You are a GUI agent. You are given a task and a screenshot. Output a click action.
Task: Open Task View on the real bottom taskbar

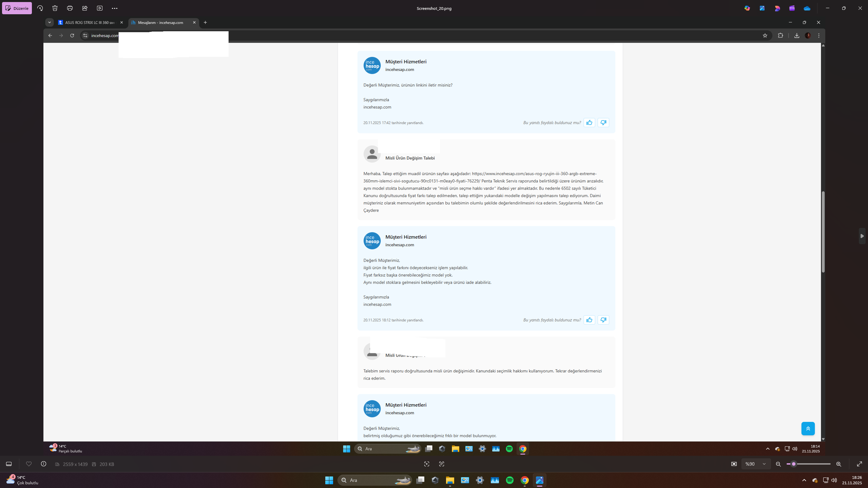click(420, 480)
